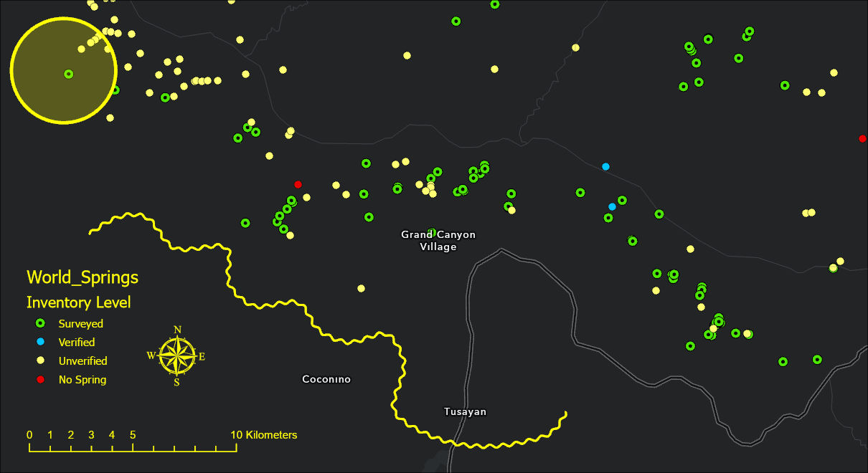The image size is (868, 473).
Task: Click the Surveyed legend label
Action: [81, 324]
